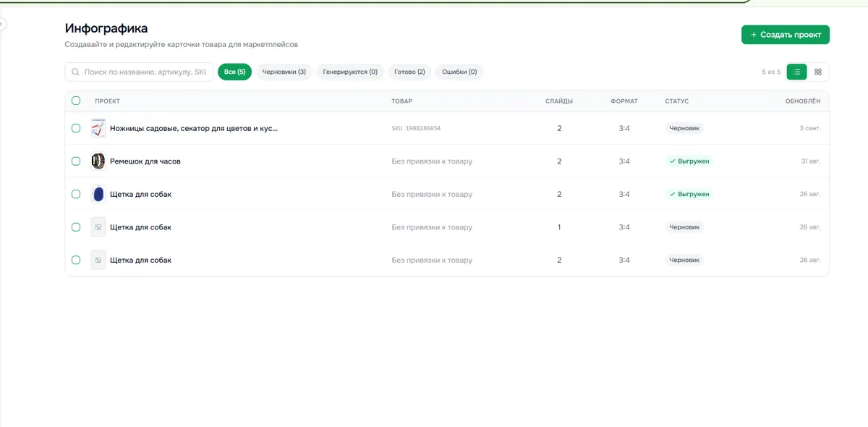Open the Ремешок для часов thumbnail

[x=98, y=161]
